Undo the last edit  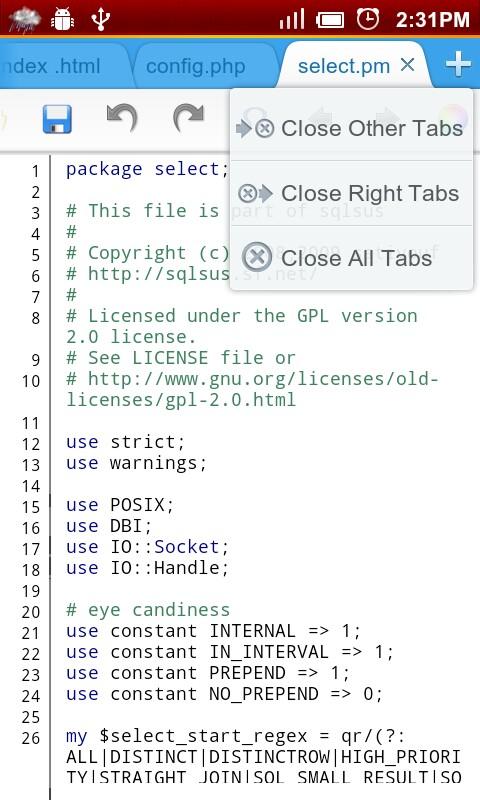pyautogui.click(x=122, y=118)
